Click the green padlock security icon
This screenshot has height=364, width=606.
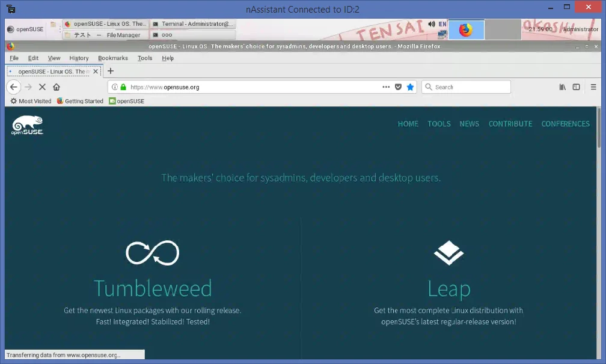pyautogui.click(x=123, y=87)
